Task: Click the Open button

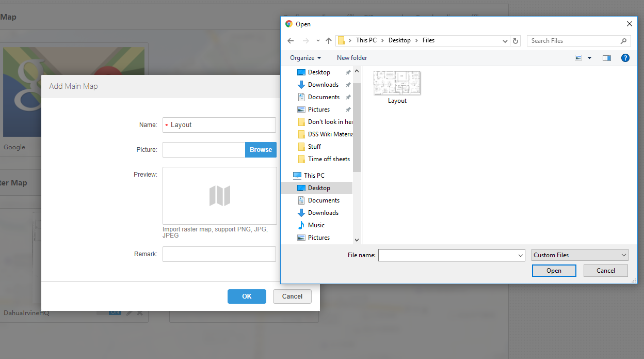Action: (554, 271)
